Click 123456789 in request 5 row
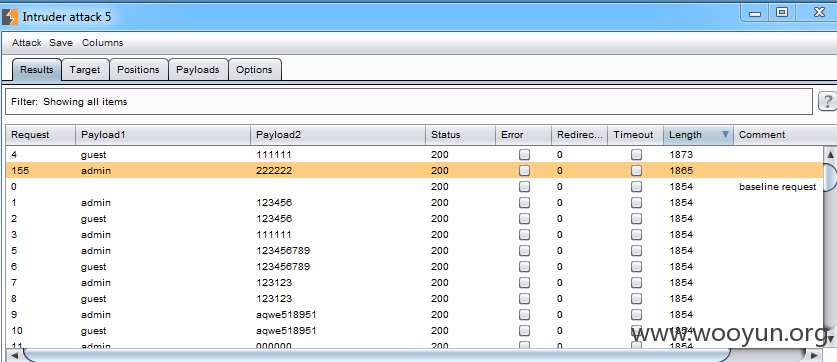This screenshot has height=362, width=837. click(283, 251)
